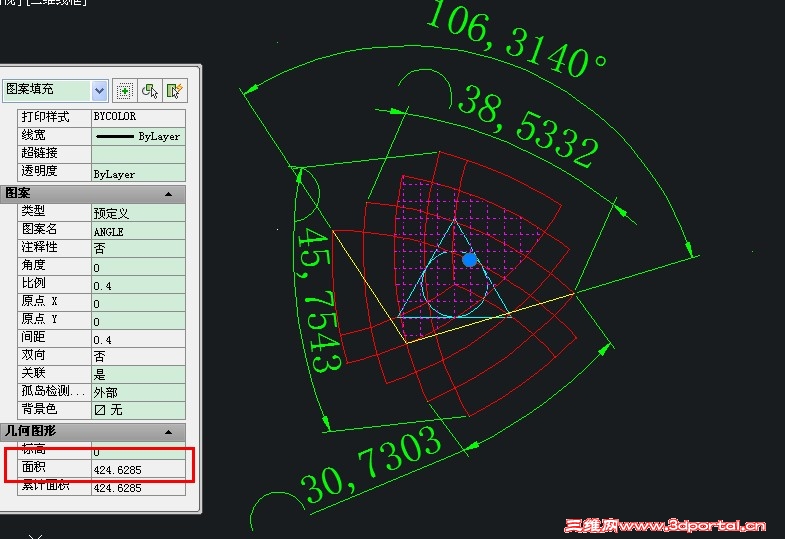Click the 比例 property label

34,283
